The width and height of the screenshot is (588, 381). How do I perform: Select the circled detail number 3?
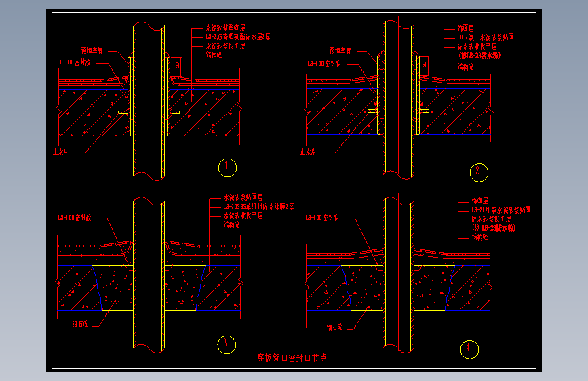pos(227,344)
